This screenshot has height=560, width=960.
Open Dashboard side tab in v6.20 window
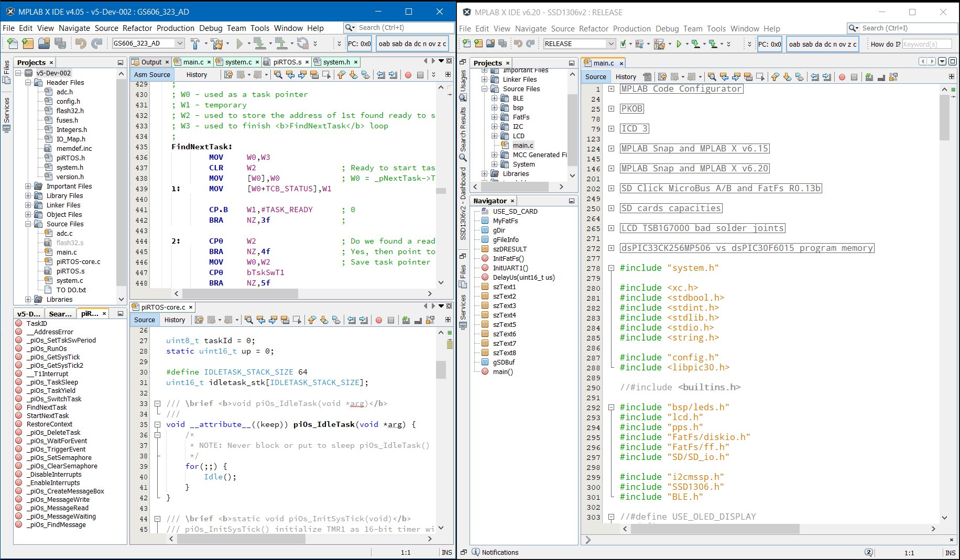coord(463,203)
